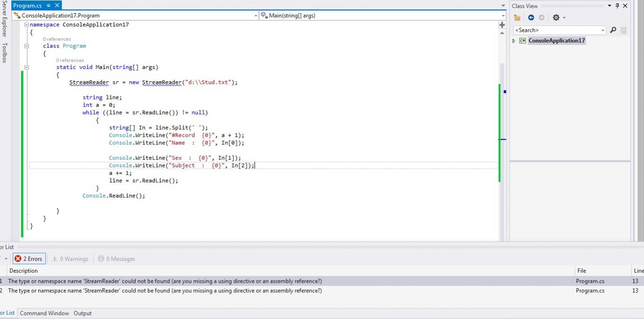This screenshot has height=319, width=644.
Task: Click the "#Record {0}" WriteLine statement
Action: pos(176,135)
